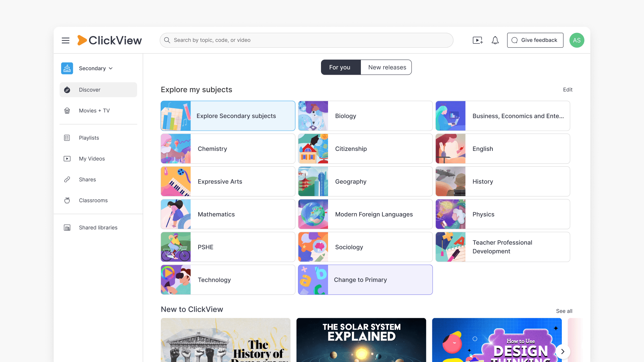Click the Expressive Arts piano illustration
The height and width of the screenshot is (362, 644).
pos(176,182)
